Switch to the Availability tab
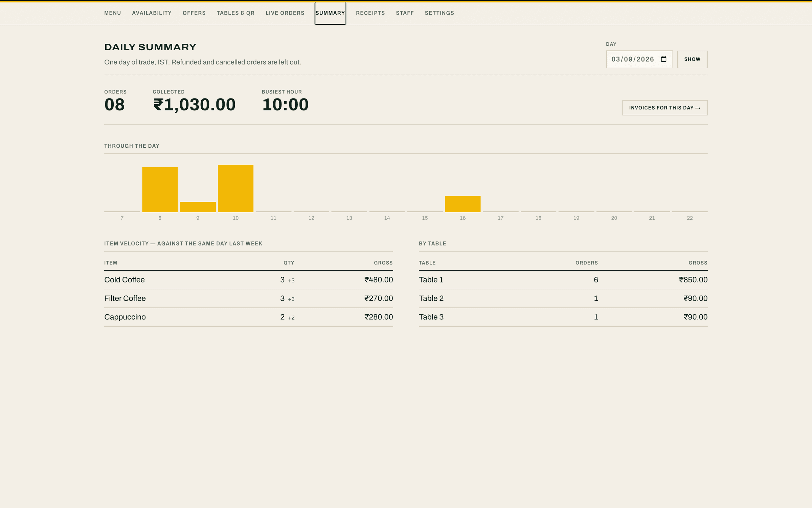The width and height of the screenshot is (812, 508). [152, 13]
